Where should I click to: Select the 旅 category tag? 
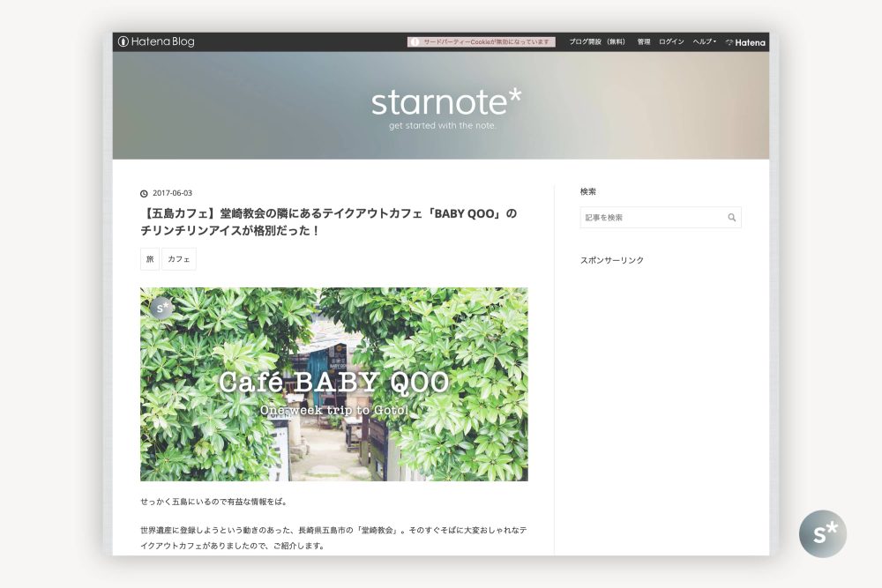pos(149,258)
